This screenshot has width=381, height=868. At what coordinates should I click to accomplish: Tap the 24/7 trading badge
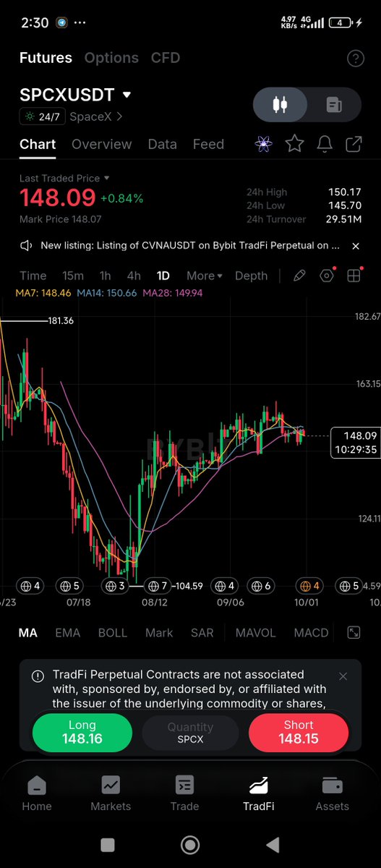[41, 116]
